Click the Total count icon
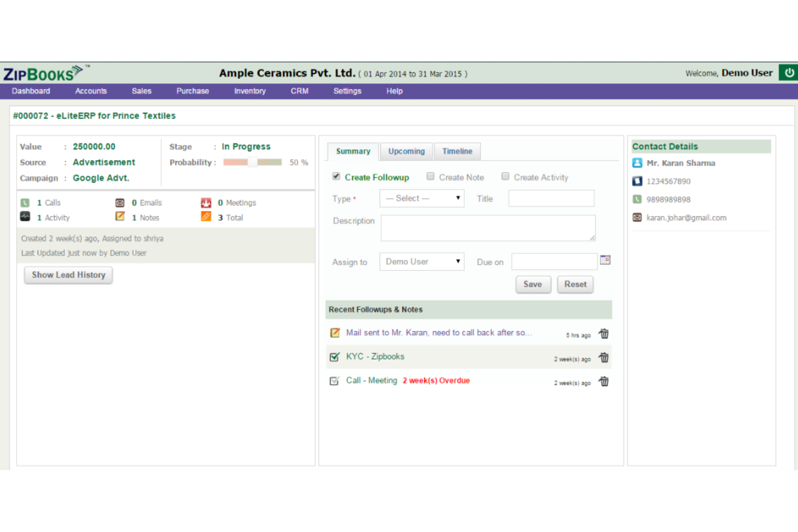 [206, 217]
